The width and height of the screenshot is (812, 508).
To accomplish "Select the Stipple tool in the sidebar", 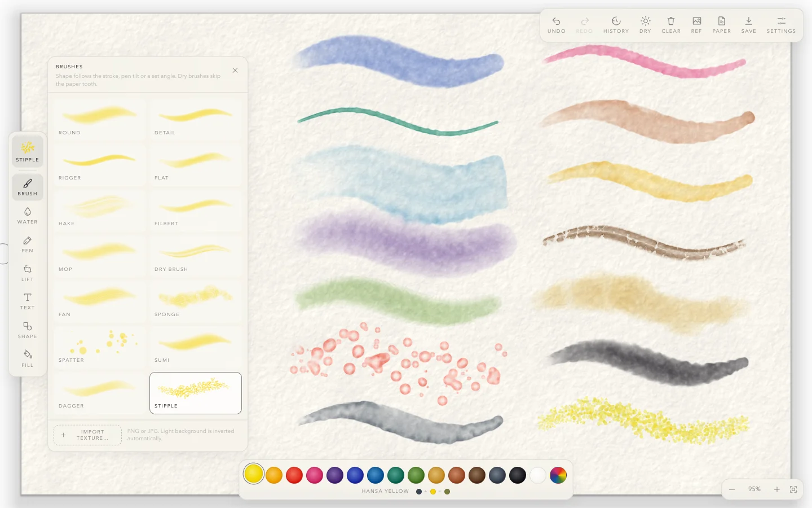I will [x=27, y=151].
